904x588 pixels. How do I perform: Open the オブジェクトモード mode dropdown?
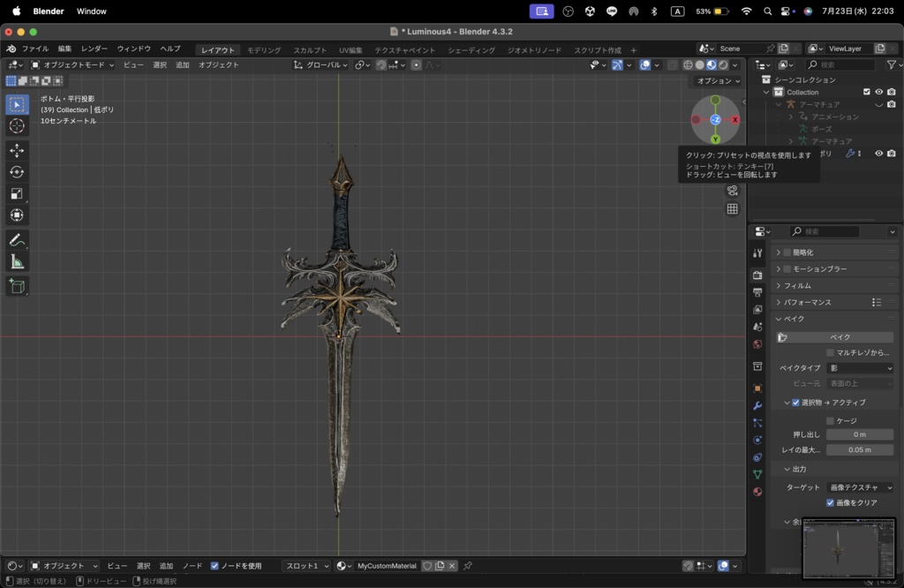(72, 64)
